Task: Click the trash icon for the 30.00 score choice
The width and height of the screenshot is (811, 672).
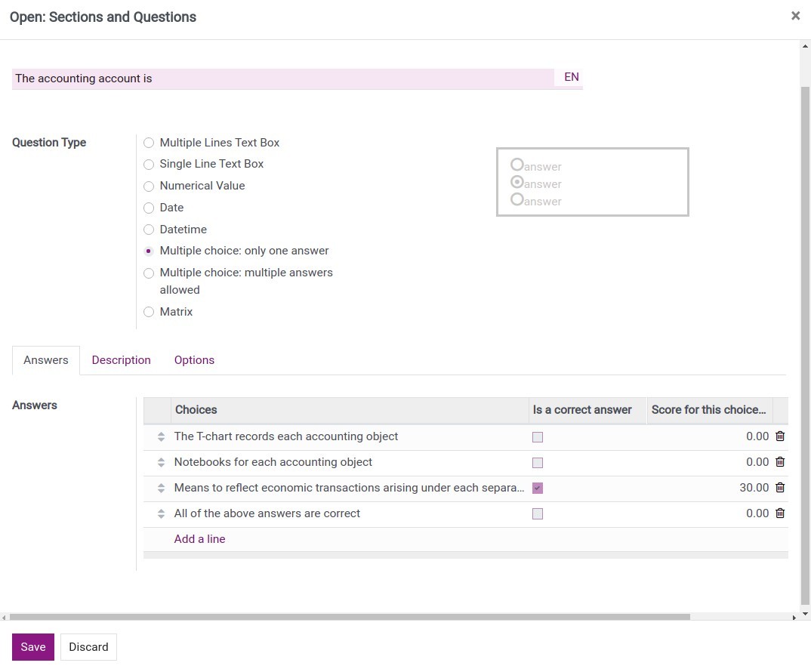Action: (x=780, y=488)
